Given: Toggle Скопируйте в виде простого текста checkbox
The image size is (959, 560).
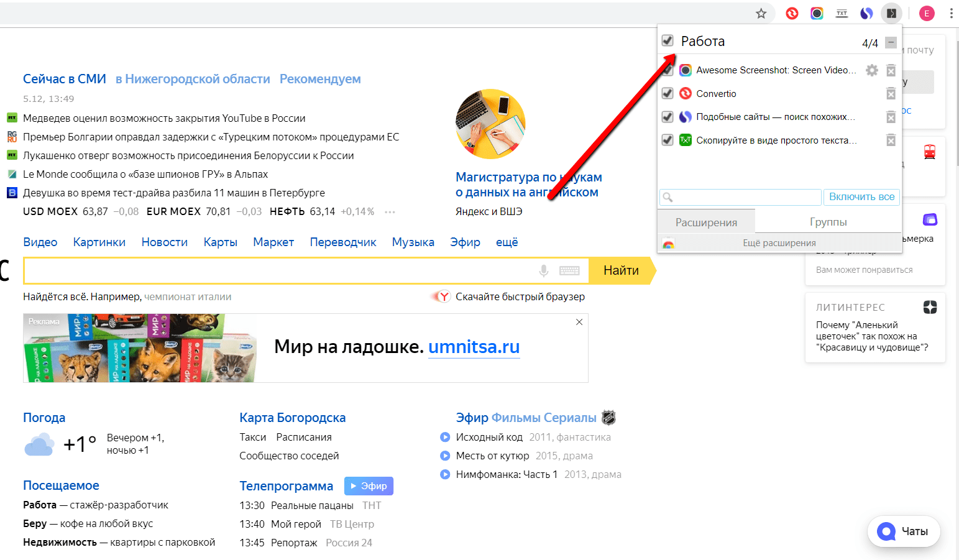Looking at the screenshot, I should pyautogui.click(x=668, y=140).
